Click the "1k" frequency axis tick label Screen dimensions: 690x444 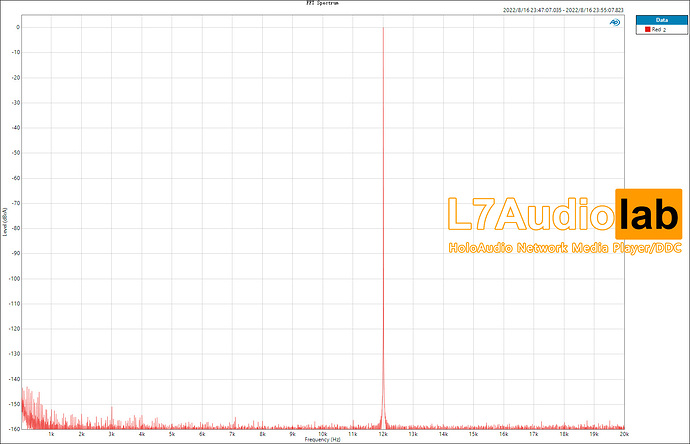click(x=51, y=434)
